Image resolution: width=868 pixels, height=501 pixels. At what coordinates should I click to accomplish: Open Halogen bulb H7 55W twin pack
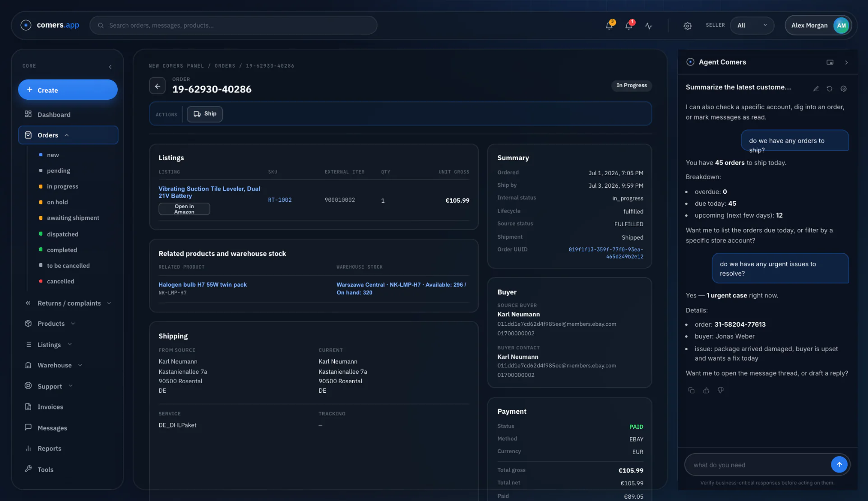[203, 285]
